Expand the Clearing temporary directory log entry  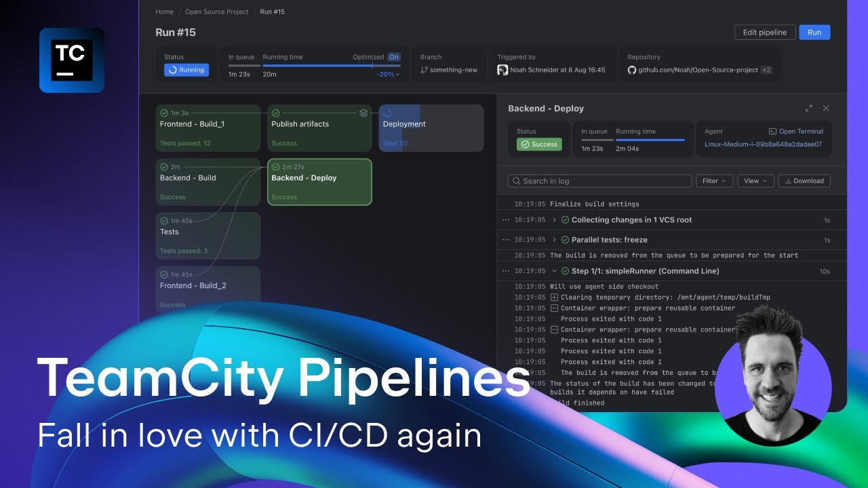pyautogui.click(x=554, y=298)
